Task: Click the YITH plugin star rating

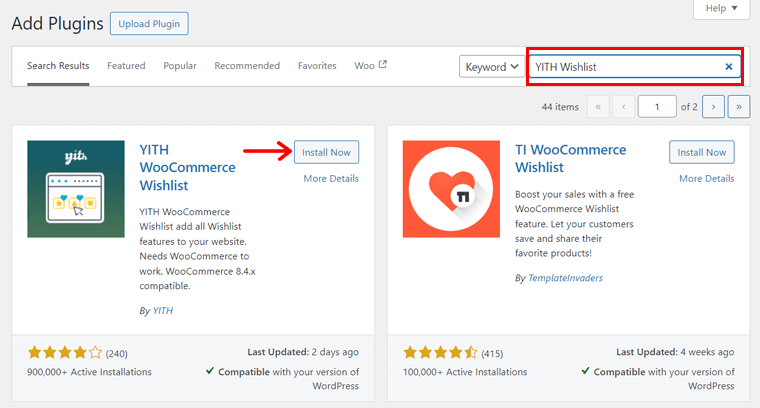Action: pos(64,352)
